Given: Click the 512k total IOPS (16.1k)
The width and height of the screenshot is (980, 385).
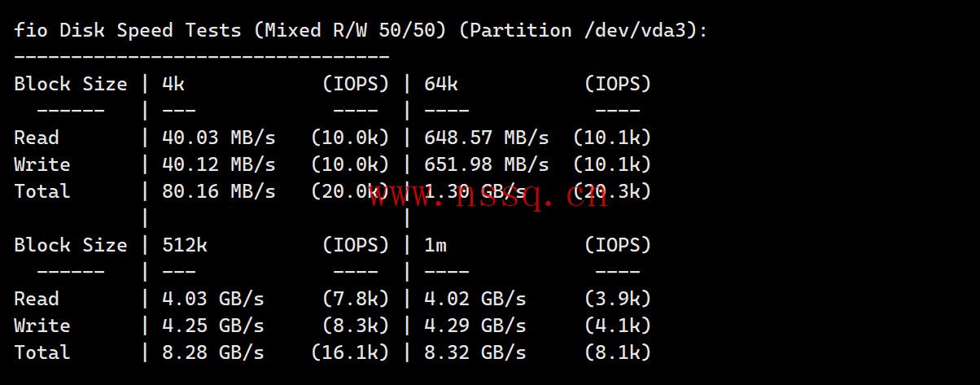Looking at the screenshot, I should click(351, 352).
